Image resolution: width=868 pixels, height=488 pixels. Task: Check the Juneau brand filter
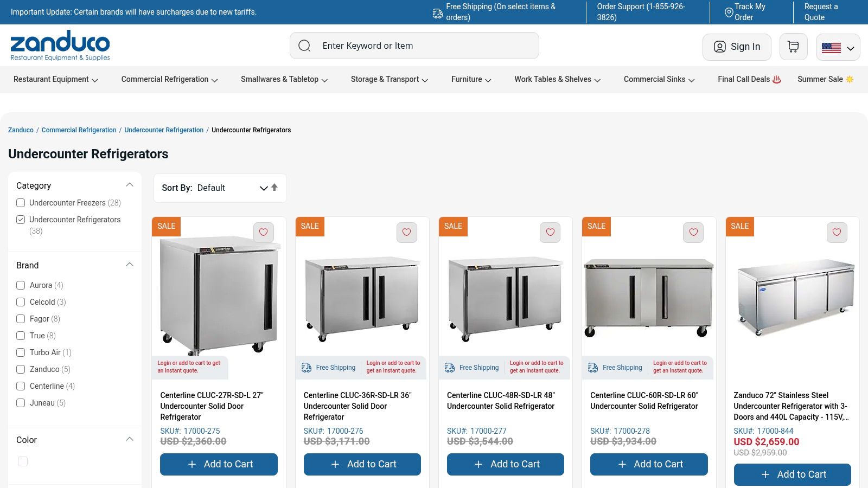point(21,403)
